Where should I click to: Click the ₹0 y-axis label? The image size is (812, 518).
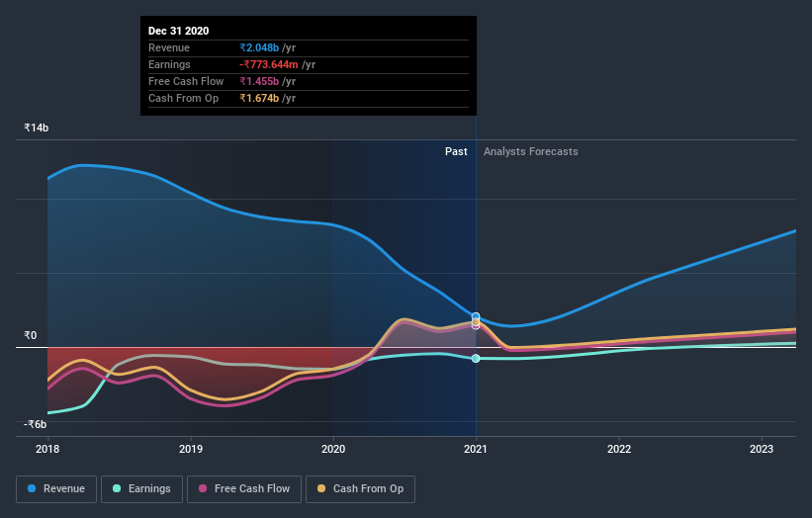pyautogui.click(x=31, y=335)
